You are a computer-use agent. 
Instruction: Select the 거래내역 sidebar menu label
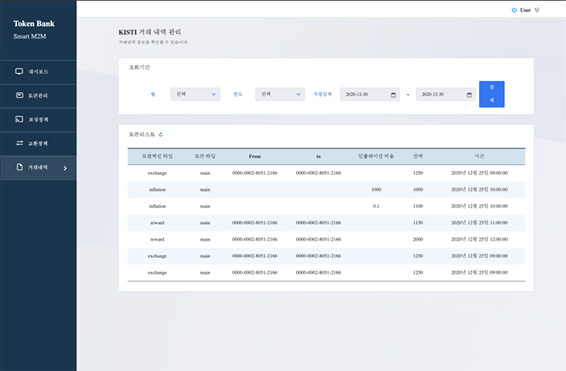[x=38, y=167]
